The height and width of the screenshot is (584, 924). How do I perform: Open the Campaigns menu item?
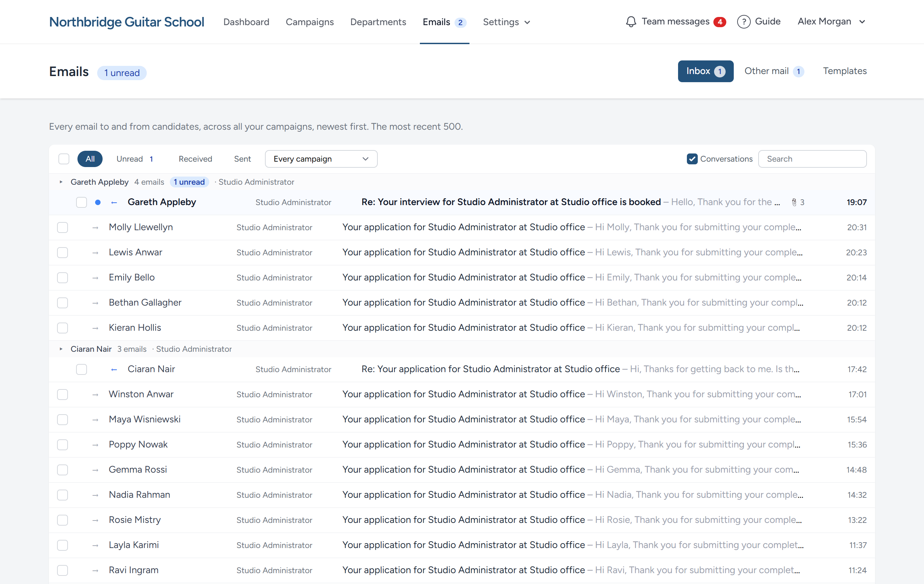pos(310,22)
